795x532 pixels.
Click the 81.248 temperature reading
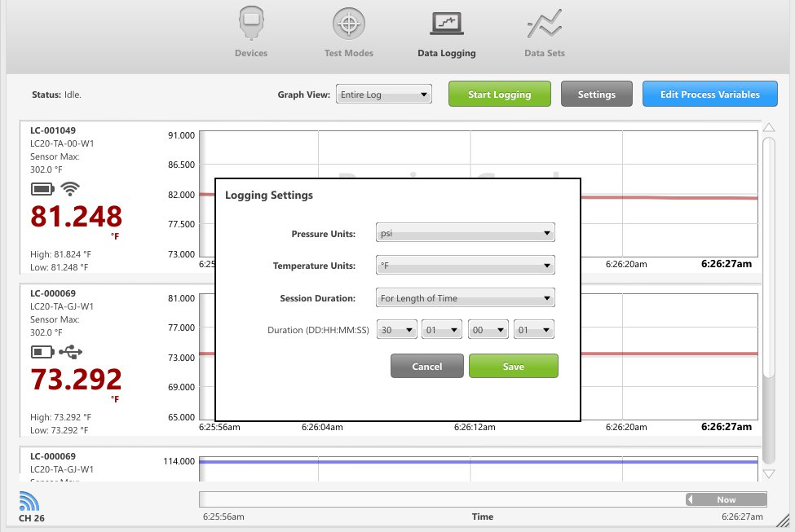[76, 217]
